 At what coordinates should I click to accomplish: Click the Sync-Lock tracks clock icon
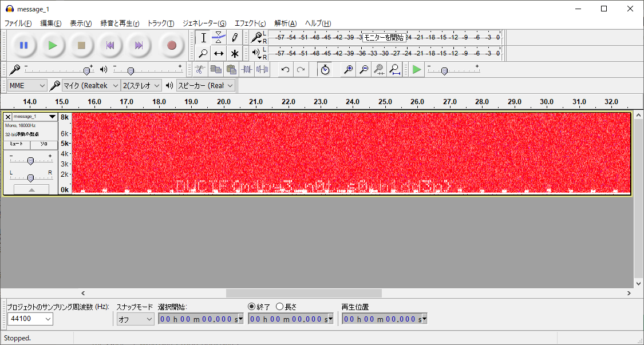(325, 69)
